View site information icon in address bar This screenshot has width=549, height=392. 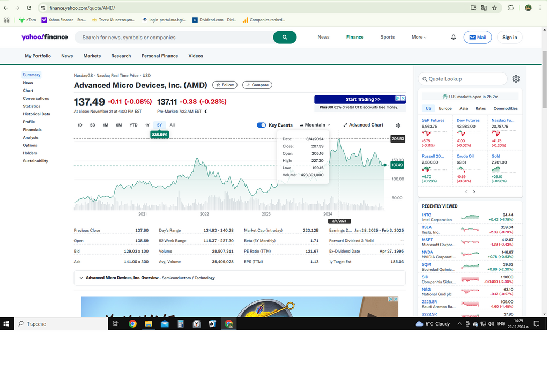point(43,8)
